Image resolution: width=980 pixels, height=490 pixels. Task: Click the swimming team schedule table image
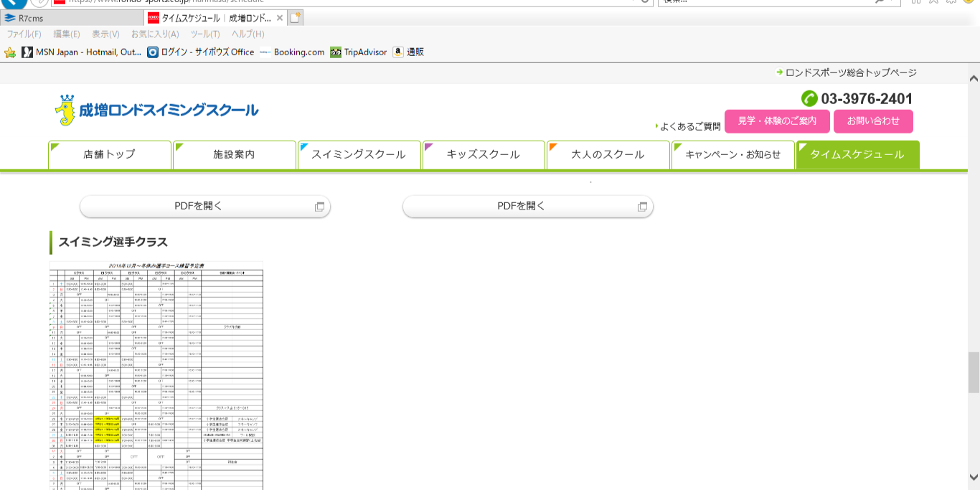pos(156,374)
